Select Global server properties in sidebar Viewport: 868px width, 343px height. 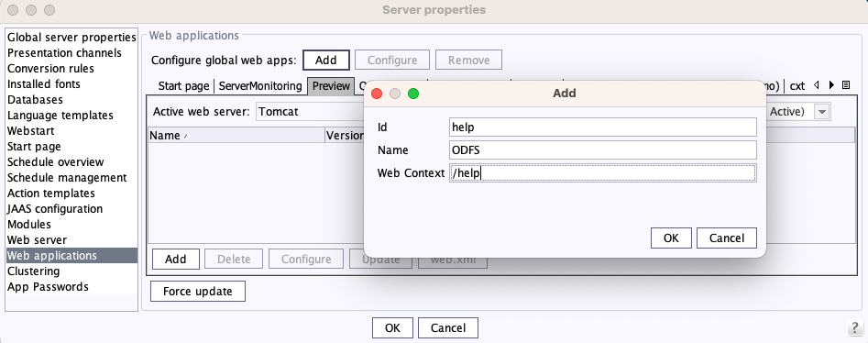click(x=71, y=38)
